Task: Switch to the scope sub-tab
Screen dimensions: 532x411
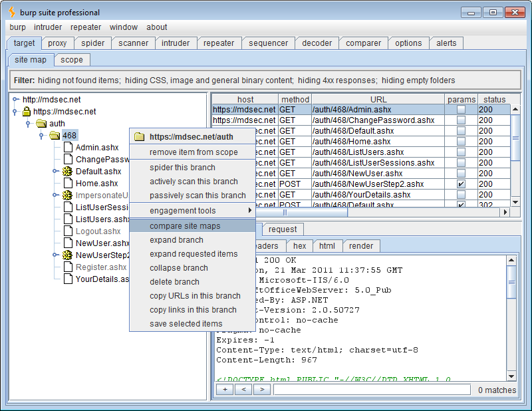Action: 72,60
